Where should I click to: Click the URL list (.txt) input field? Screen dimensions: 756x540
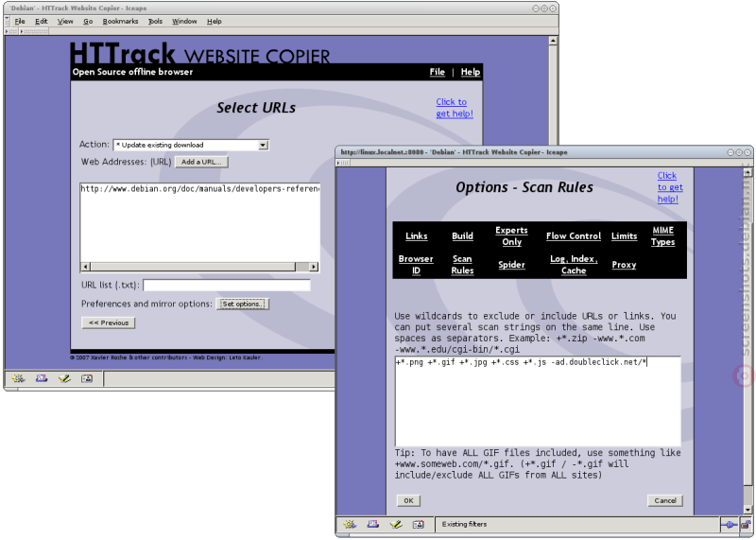227,286
